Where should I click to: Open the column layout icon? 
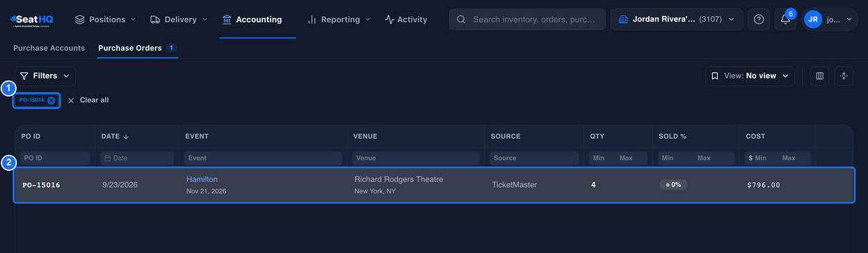click(x=819, y=76)
